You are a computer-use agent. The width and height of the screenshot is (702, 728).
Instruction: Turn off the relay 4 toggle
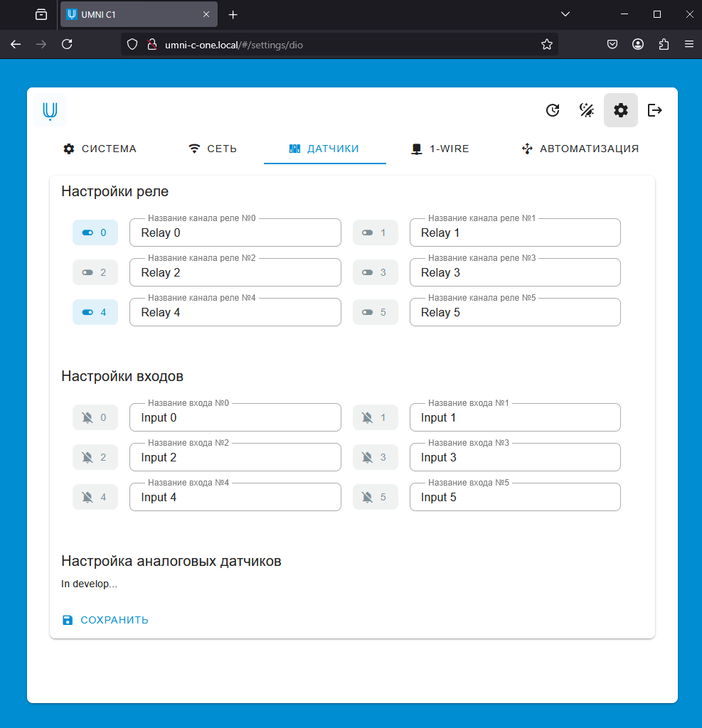tap(95, 312)
